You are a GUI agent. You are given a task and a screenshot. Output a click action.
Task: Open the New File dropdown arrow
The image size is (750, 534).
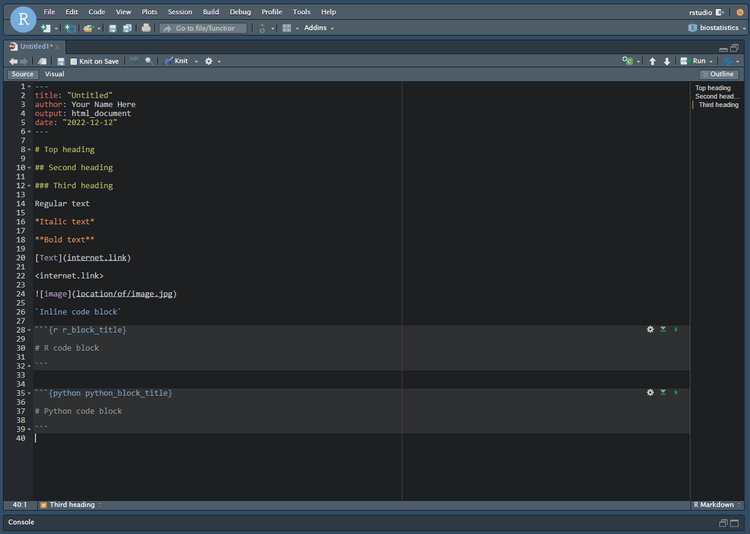point(56,29)
